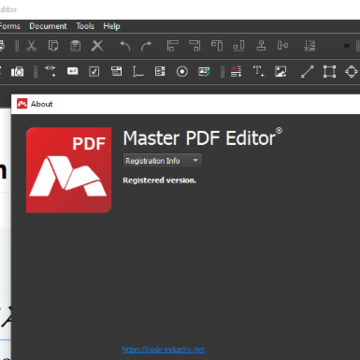The width and height of the screenshot is (360, 360).
Task: Click the Paste clipboard icon
Action: (75, 46)
